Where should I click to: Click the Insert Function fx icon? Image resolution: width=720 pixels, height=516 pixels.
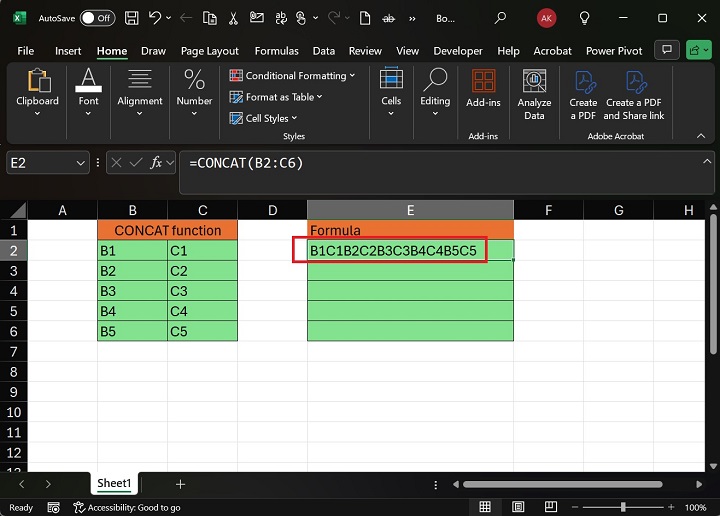(157, 163)
